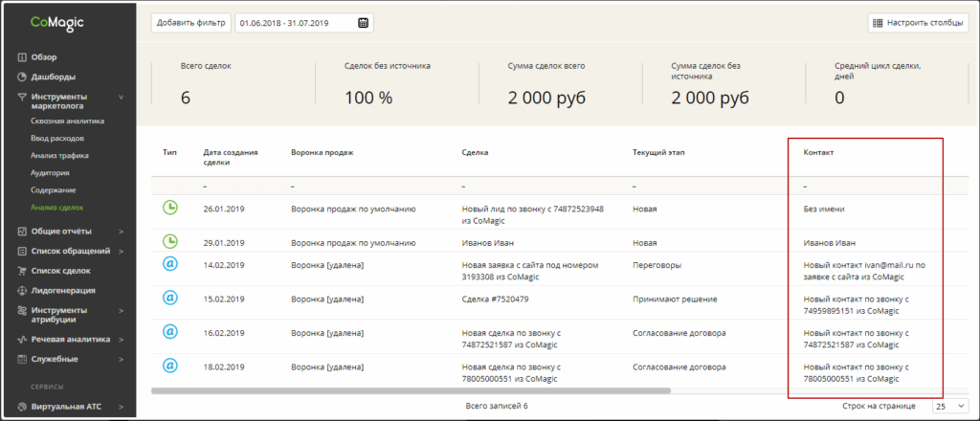Expand the Виртуальная АТС section
The image size is (980, 421).
pos(121,407)
